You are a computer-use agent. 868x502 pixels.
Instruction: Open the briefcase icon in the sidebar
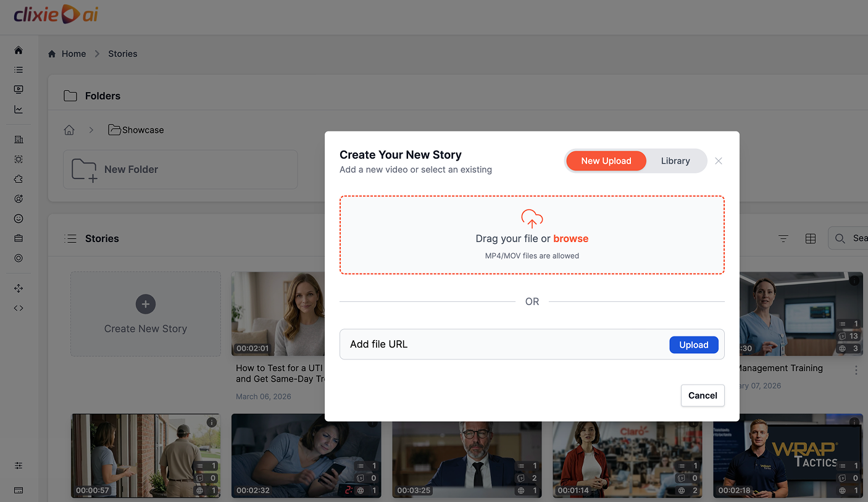[x=19, y=238]
